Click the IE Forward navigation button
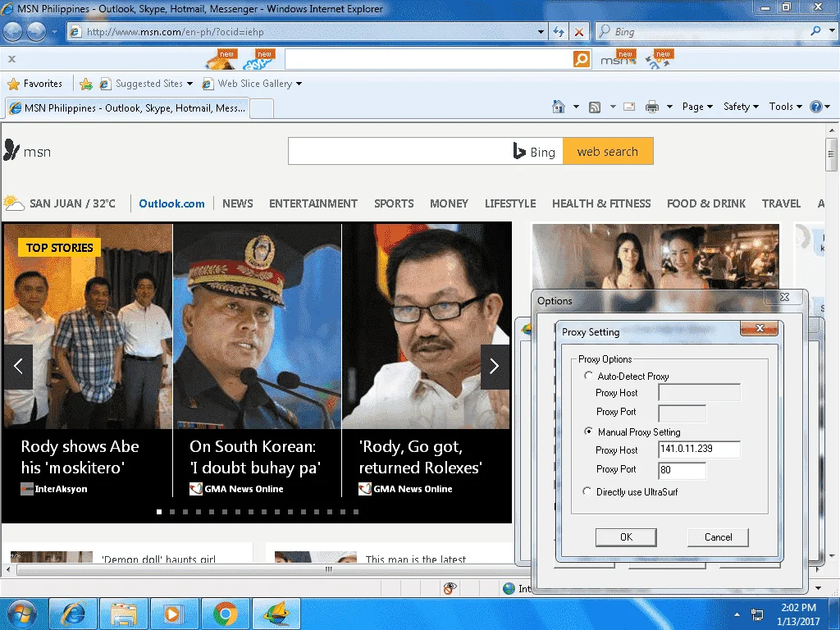The height and width of the screenshot is (630, 840). tap(36, 32)
